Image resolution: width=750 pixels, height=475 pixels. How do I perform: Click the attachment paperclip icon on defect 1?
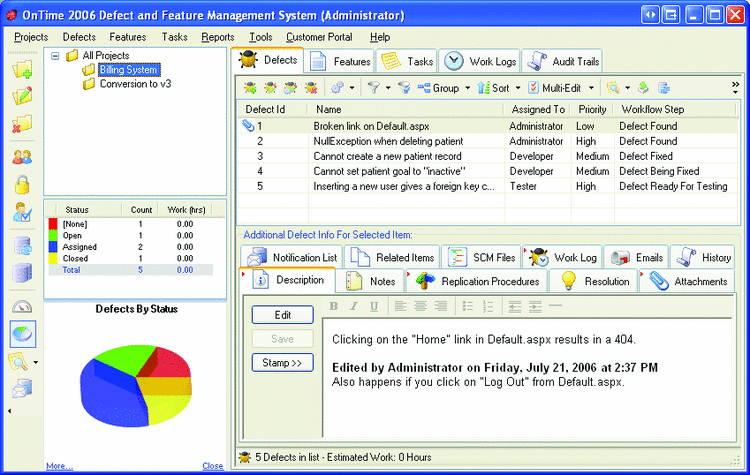tap(248, 126)
